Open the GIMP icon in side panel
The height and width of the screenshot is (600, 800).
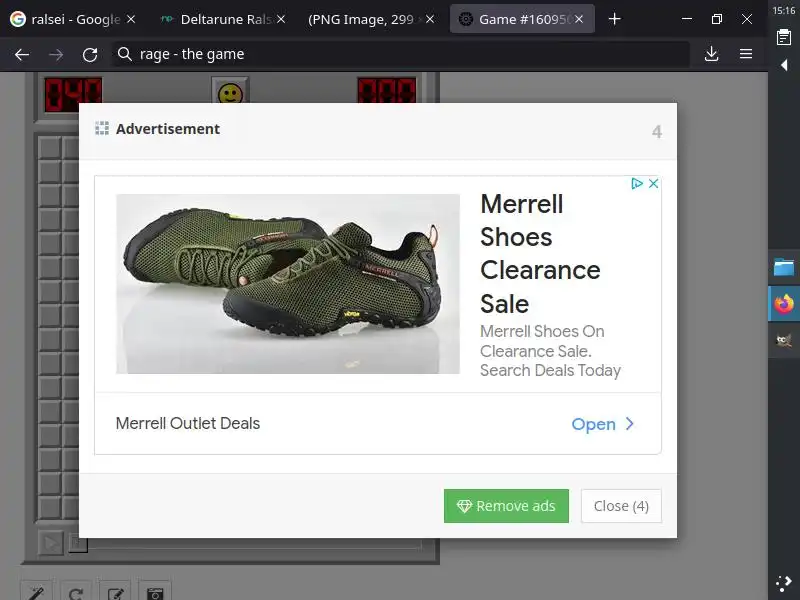point(784,340)
